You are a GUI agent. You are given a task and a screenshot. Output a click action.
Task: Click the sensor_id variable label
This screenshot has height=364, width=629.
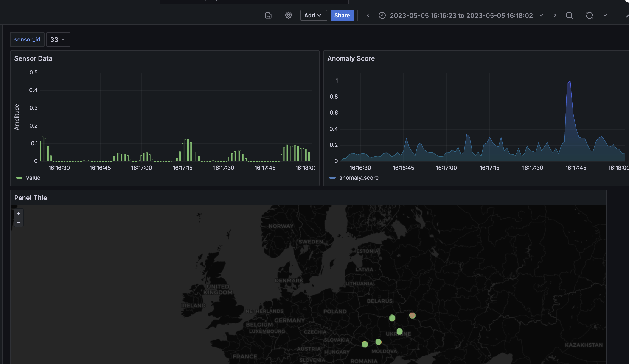coord(27,39)
